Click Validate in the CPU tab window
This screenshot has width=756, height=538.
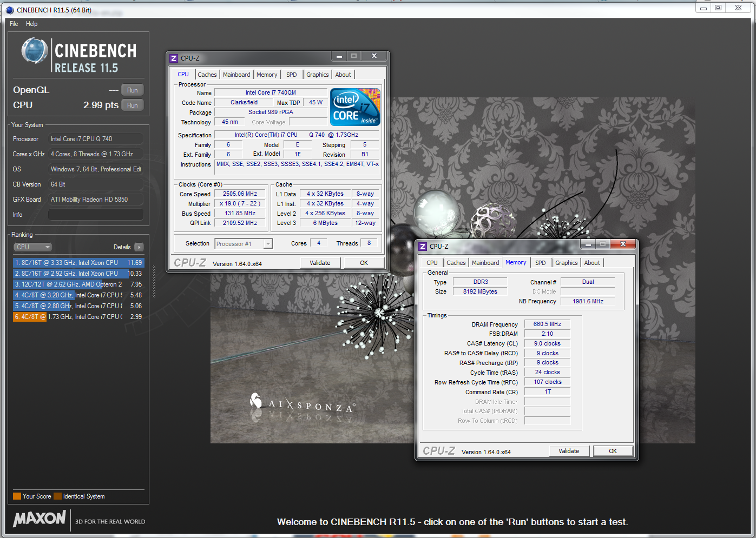pos(320,263)
